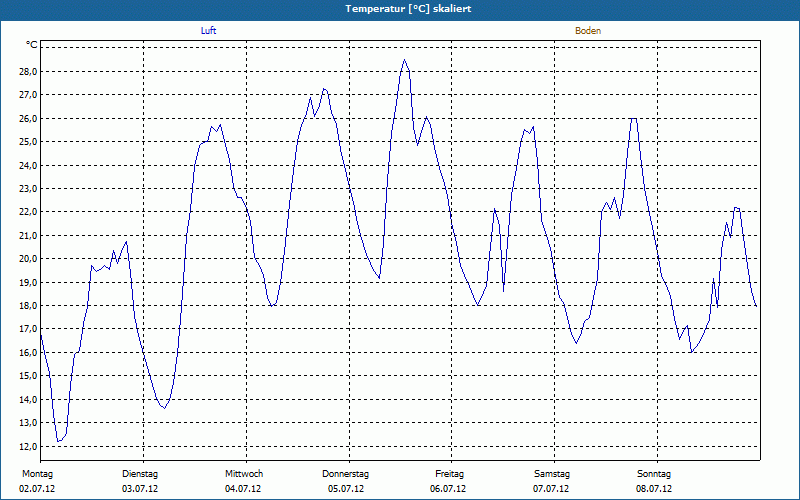The image size is (800, 500).
Task: Click the 27,0 y-axis value
Action: coord(28,95)
